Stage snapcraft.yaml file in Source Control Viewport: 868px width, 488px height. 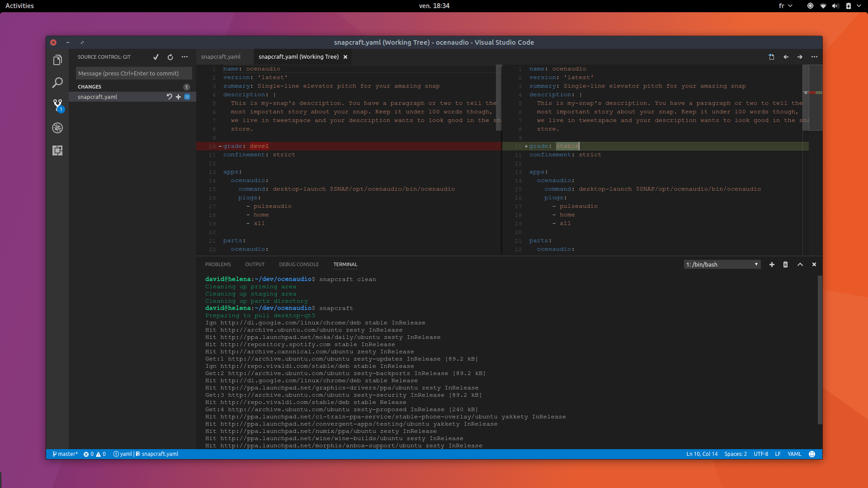coord(178,97)
